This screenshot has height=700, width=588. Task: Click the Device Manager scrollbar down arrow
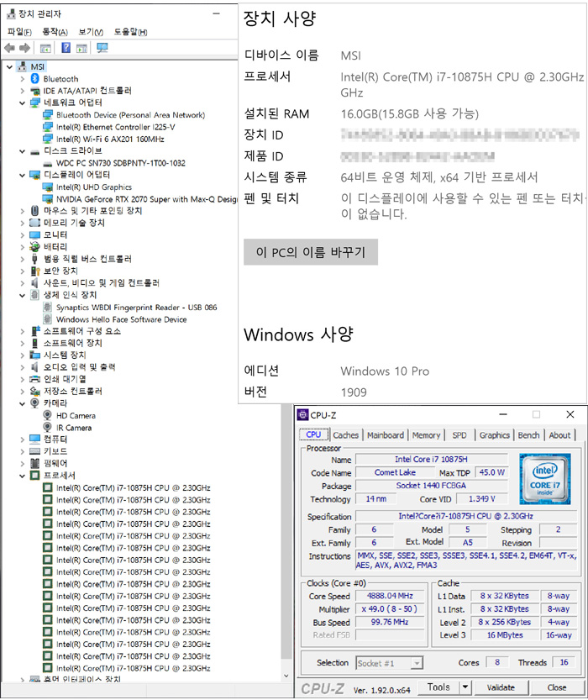286,676
